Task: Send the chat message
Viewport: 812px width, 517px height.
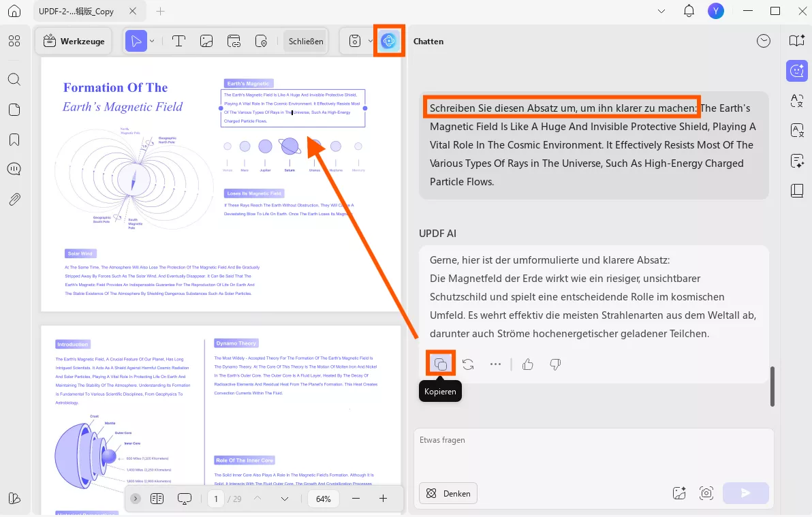Action: (x=746, y=493)
